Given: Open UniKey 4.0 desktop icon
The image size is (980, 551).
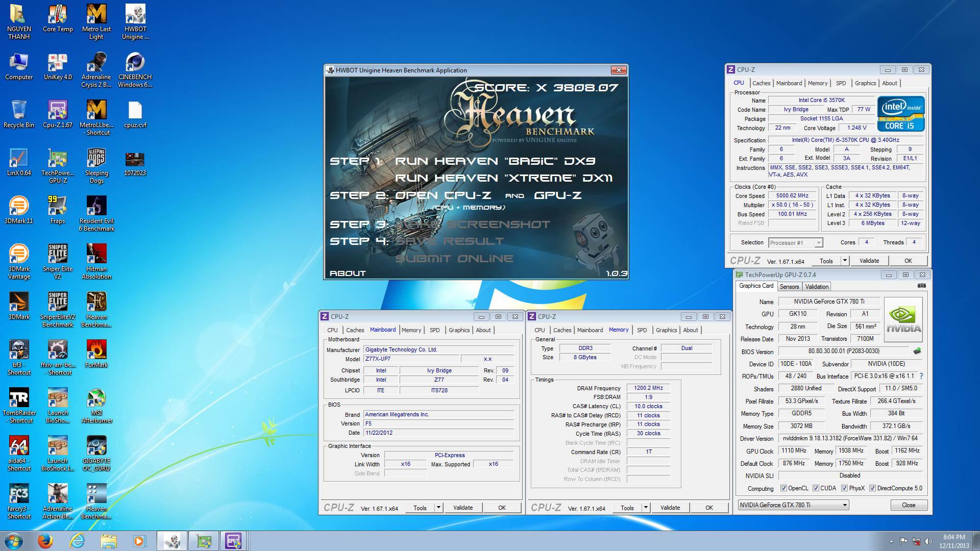Looking at the screenshot, I should click(58, 67).
